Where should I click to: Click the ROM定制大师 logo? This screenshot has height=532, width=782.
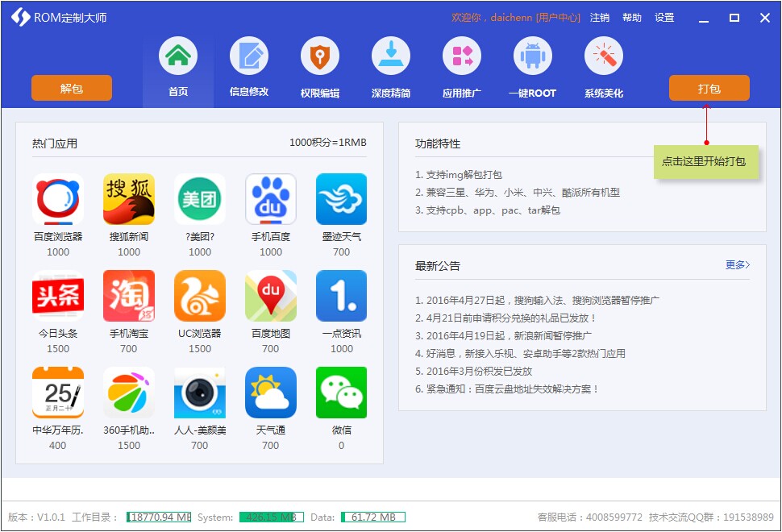[56, 16]
